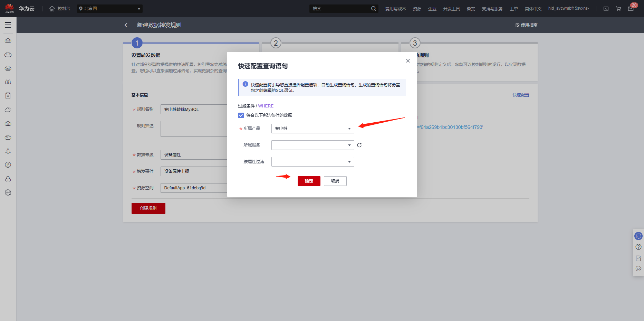Open the smiley satisfaction floating icon
Screen dimensions: 644x321
(638, 268)
